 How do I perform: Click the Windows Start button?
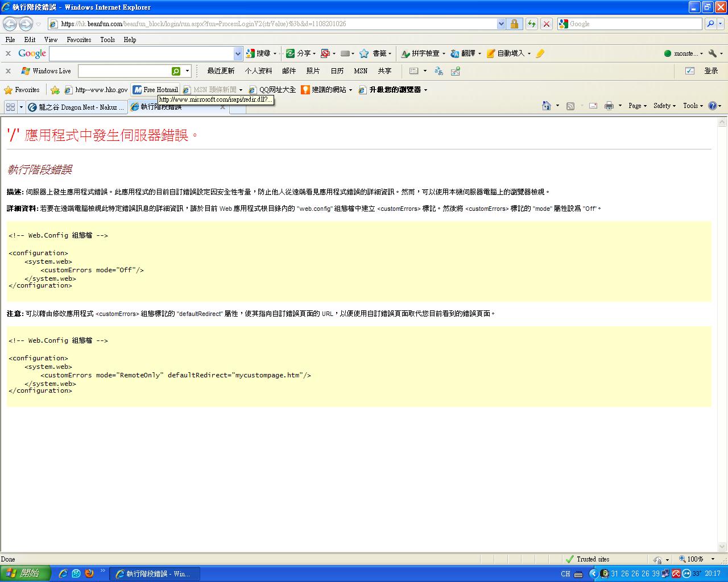click(x=25, y=573)
